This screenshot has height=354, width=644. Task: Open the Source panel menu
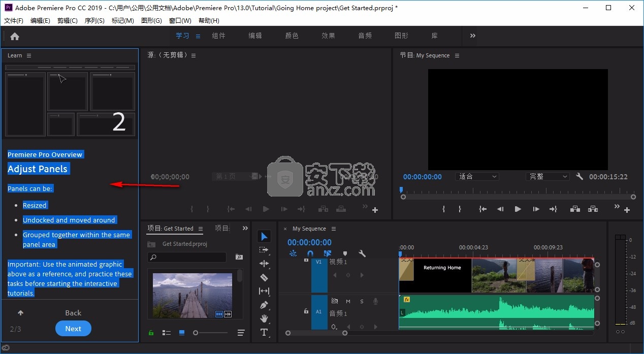pos(194,55)
